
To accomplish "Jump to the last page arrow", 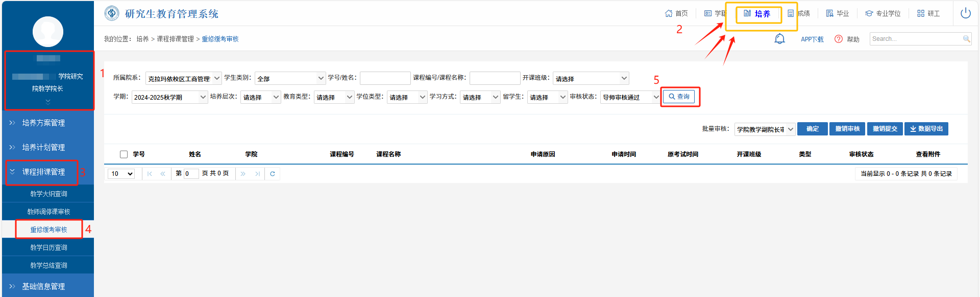I will [x=257, y=174].
